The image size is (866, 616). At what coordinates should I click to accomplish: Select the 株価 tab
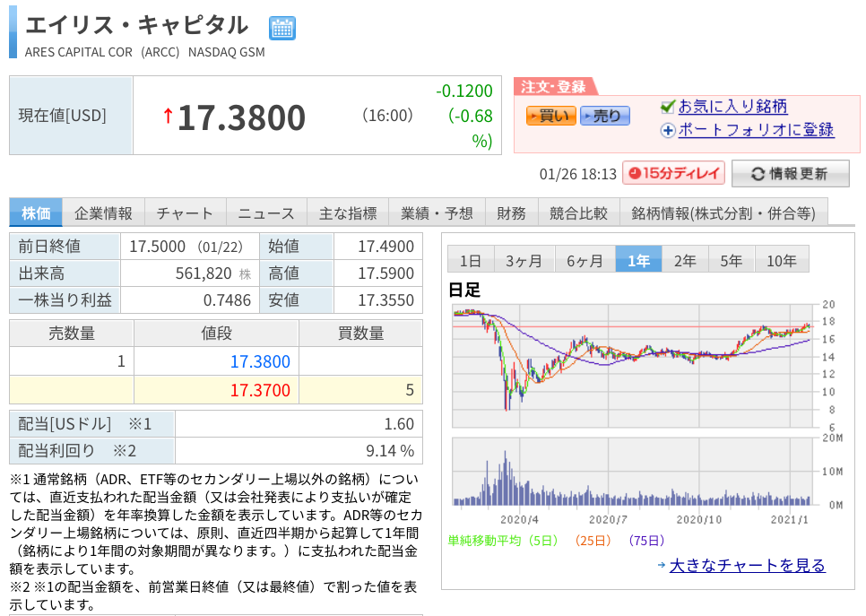tap(36, 213)
